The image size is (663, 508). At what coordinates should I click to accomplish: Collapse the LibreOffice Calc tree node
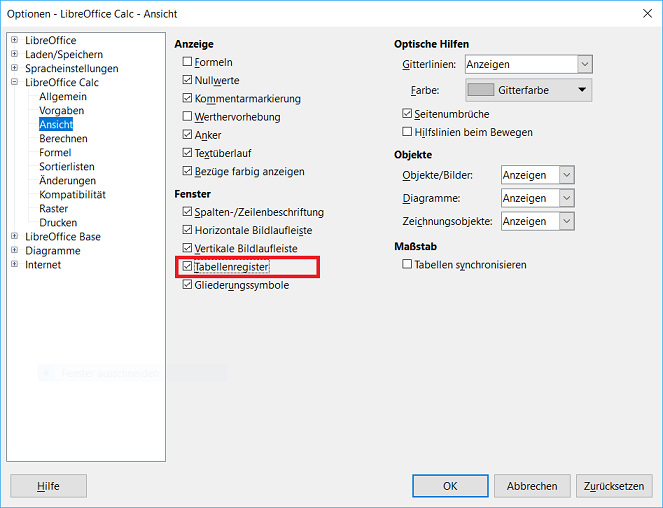tap(14, 82)
